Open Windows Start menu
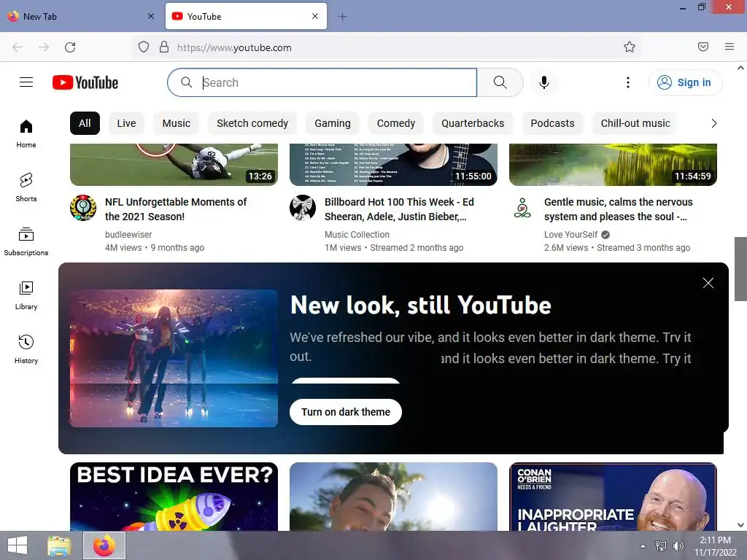The width and height of the screenshot is (747, 560). (x=18, y=545)
